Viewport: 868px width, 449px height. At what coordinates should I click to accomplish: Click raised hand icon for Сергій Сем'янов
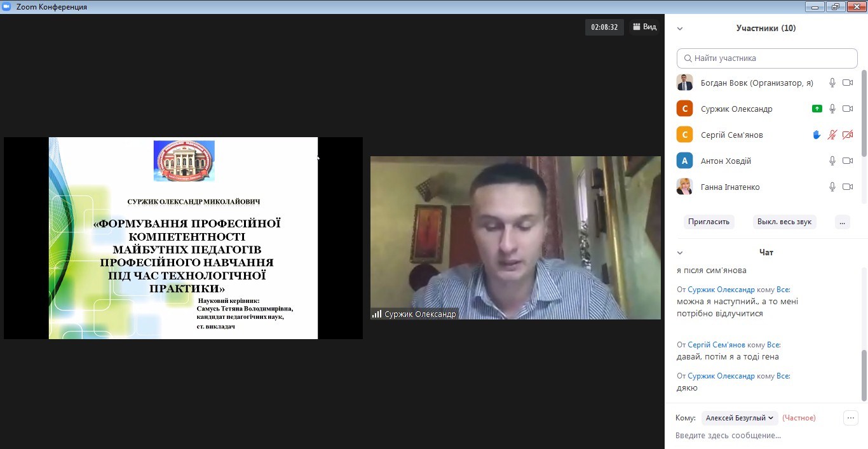[x=817, y=135]
